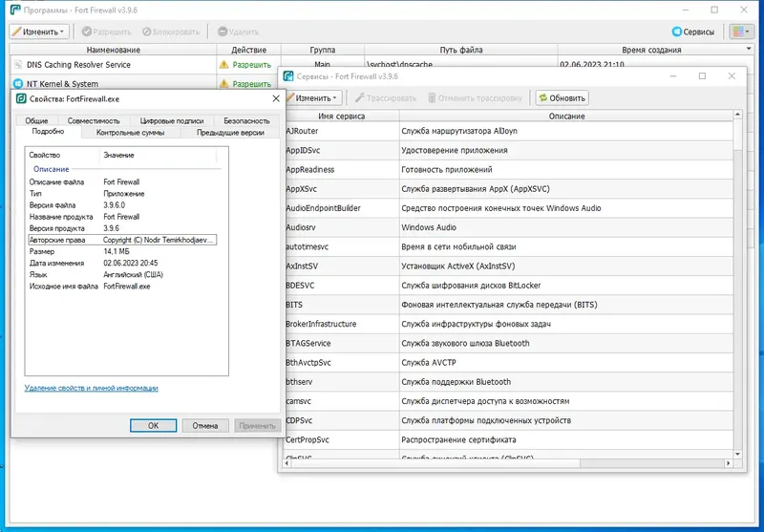Click Обновить button in Сервисы window

point(562,98)
